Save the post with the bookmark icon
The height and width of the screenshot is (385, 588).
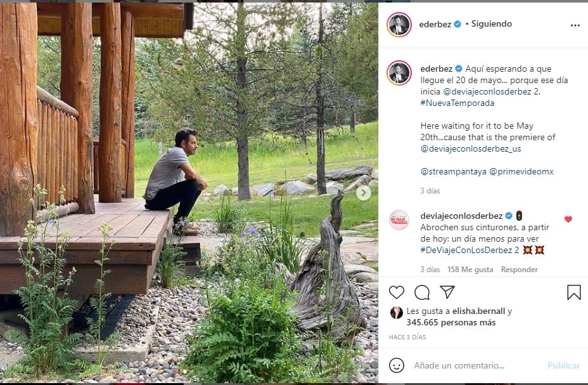[573, 292]
